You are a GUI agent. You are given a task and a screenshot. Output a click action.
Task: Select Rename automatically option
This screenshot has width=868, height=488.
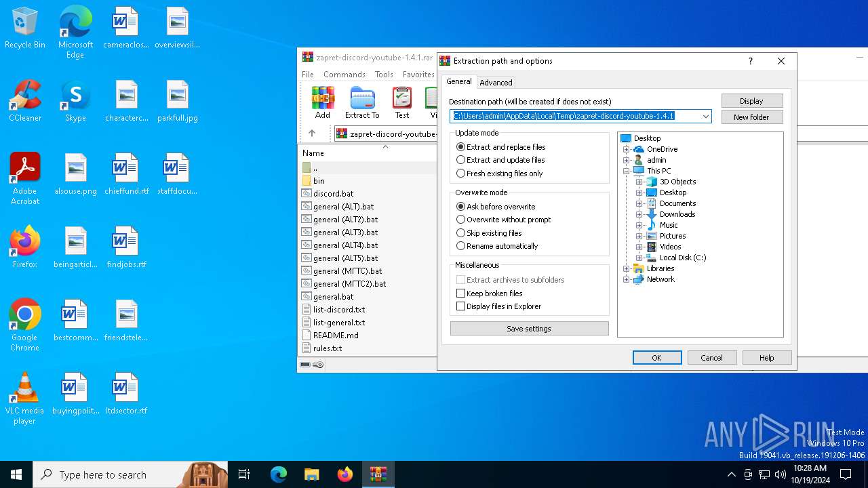click(x=497, y=246)
